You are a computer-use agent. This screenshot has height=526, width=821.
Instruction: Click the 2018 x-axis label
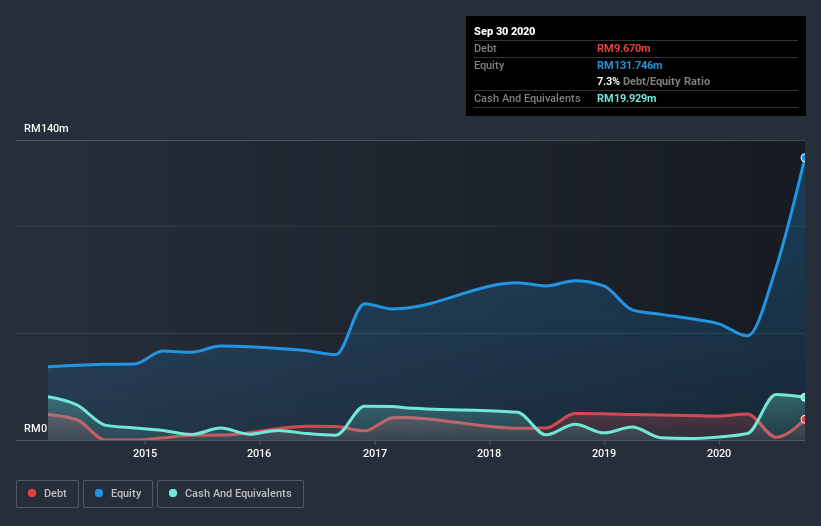pos(489,453)
